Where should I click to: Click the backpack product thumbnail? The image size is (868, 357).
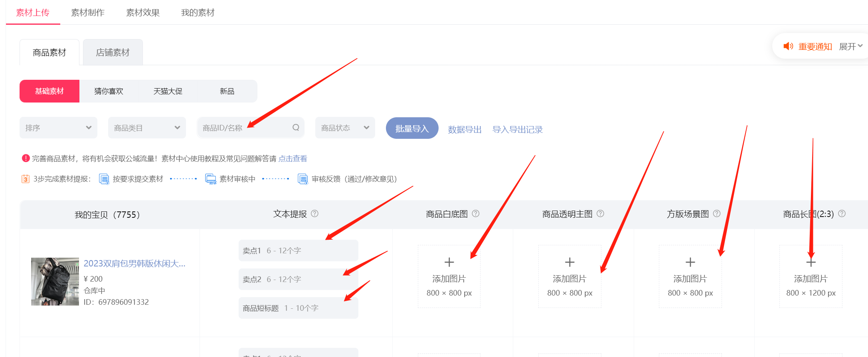pos(55,282)
